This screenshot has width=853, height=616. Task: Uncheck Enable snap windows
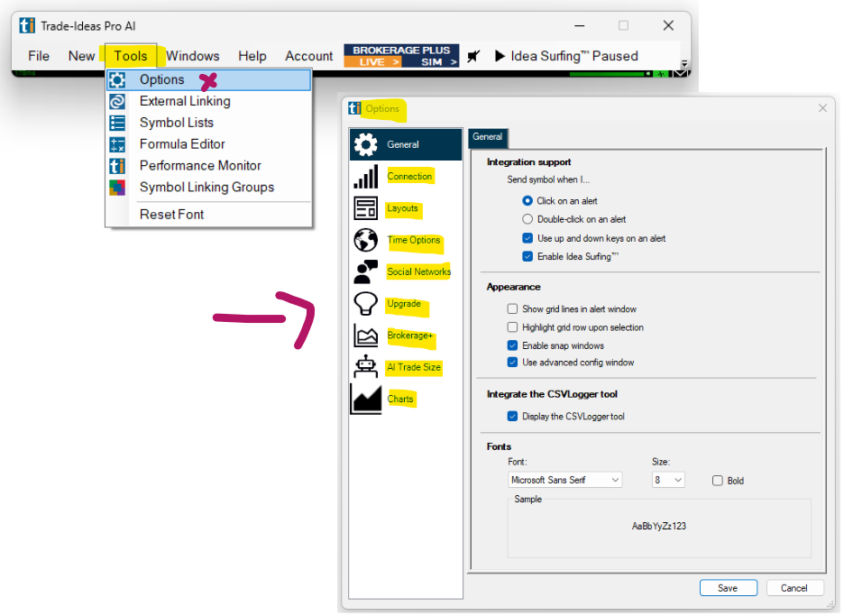(x=513, y=345)
